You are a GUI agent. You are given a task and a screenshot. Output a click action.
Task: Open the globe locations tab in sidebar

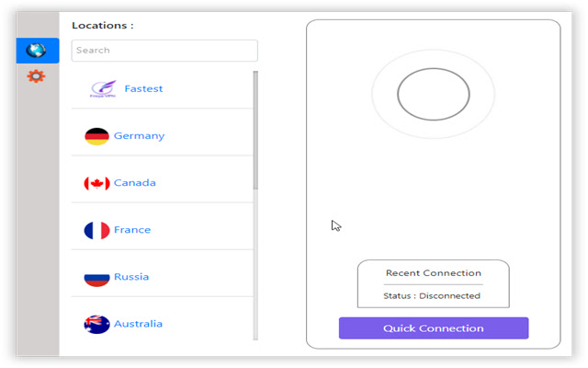tap(38, 51)
